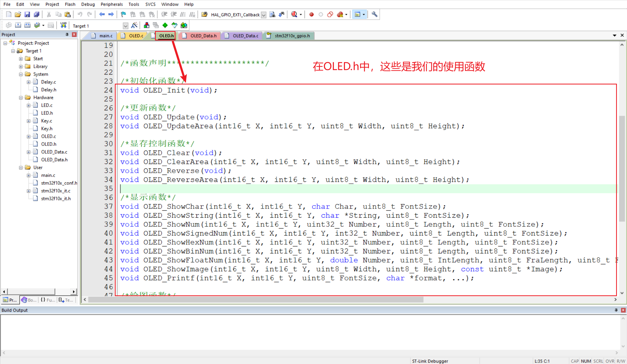
Task: Expand the Library folder
Action: [21, 67]
